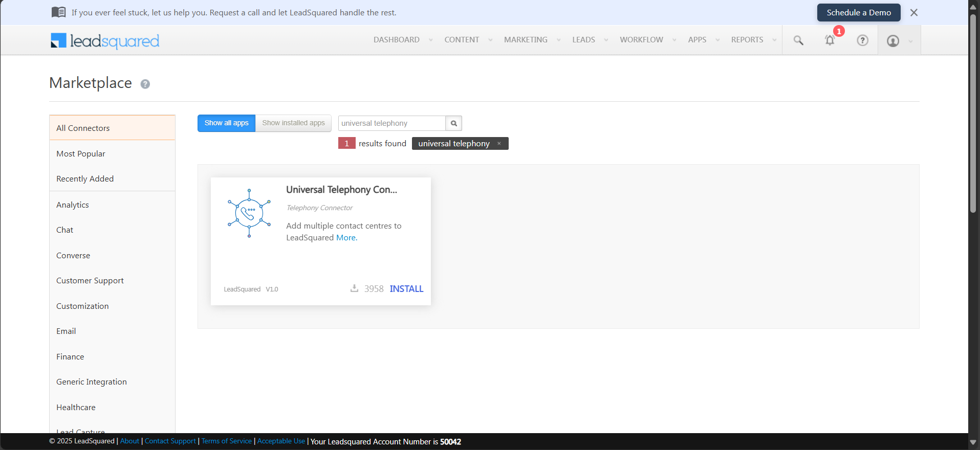The height and width of the screenshot is (450, 980).
Task: Click the results found count badge
Action: click(347, 144)
